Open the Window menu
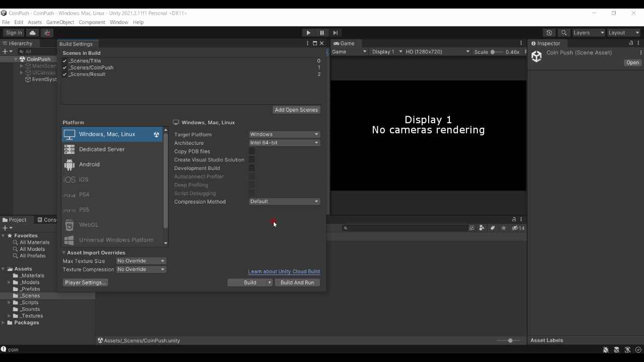 119,22
